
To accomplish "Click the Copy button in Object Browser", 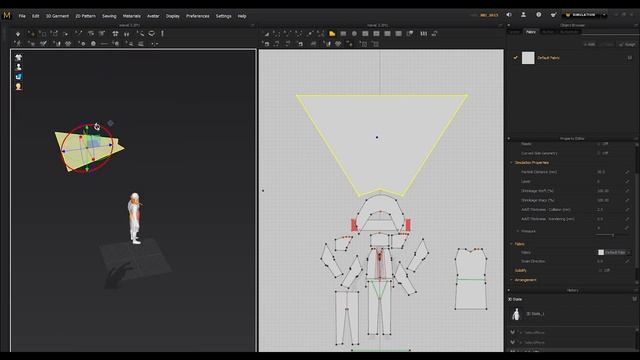I will point(607,44).
